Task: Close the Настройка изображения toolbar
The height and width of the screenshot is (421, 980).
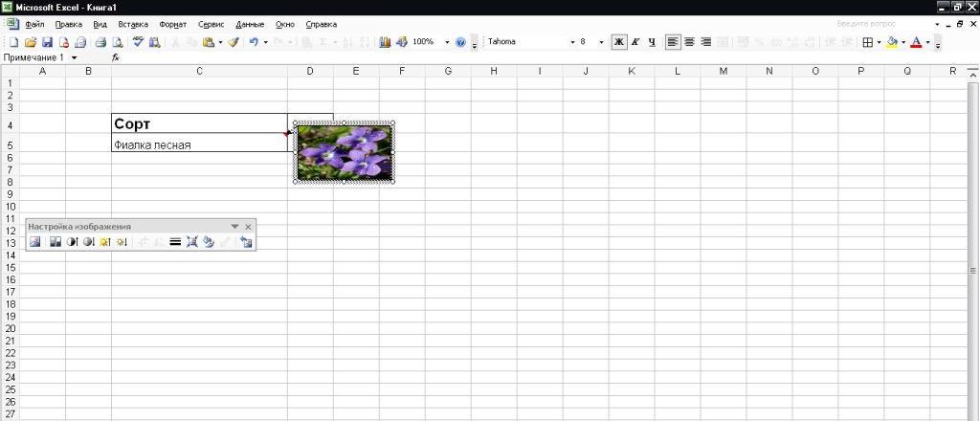Action: [248, 227]
